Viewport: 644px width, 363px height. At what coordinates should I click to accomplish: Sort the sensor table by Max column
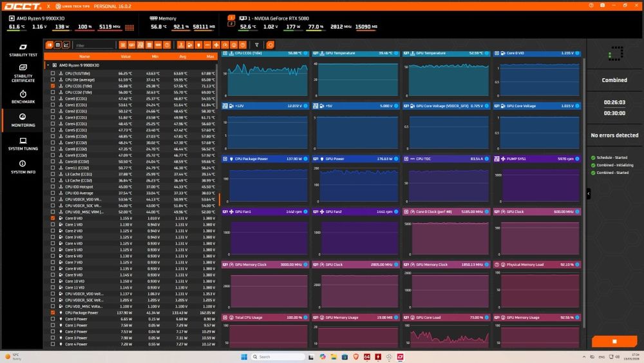211,56
